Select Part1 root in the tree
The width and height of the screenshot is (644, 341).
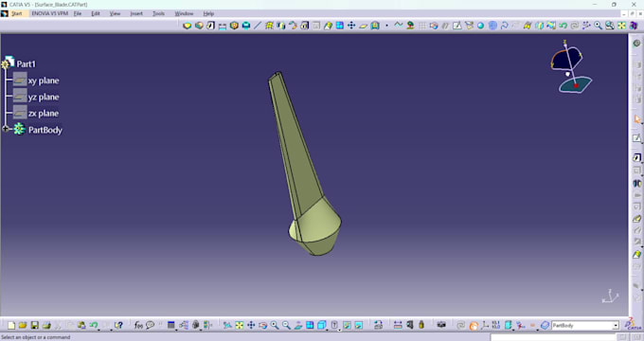click(x=26, y=63)
